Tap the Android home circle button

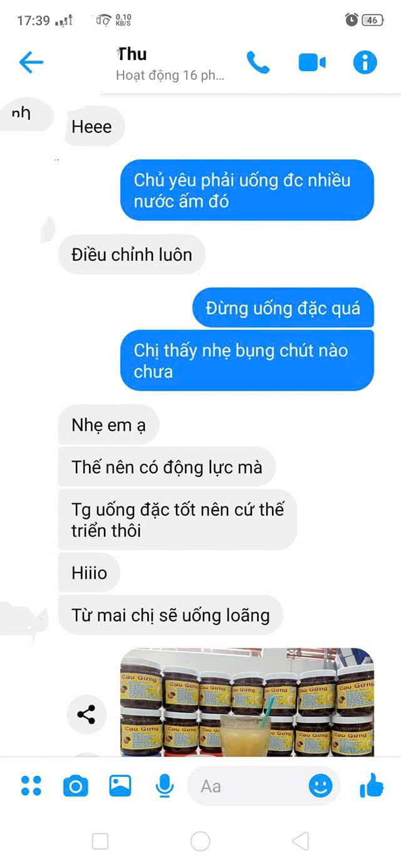tap(200, 841)
